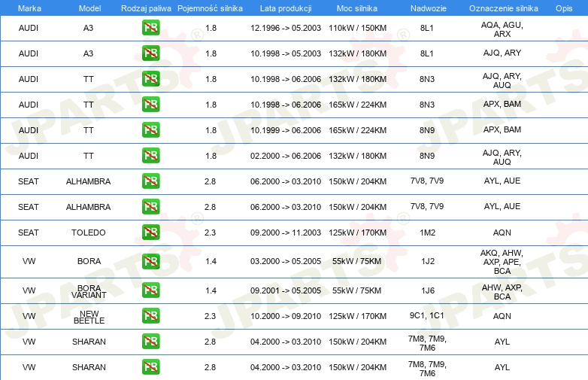
Task: Click fuel icon in VW BORA VARIANT row
Action: (150, 290)
